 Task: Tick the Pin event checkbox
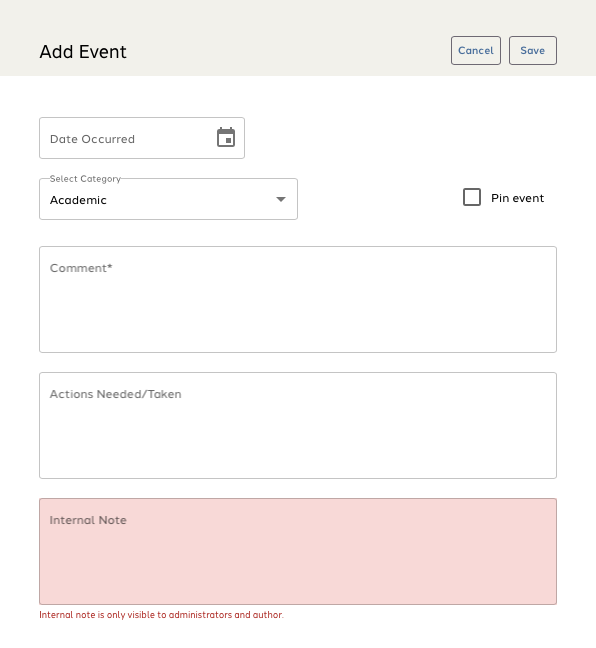[472, 197]
